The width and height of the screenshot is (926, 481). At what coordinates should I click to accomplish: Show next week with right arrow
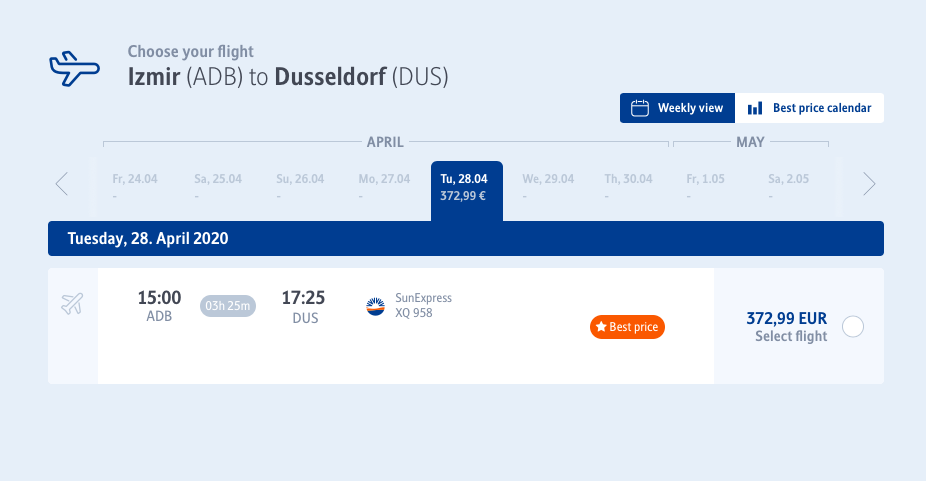(869, 184)
